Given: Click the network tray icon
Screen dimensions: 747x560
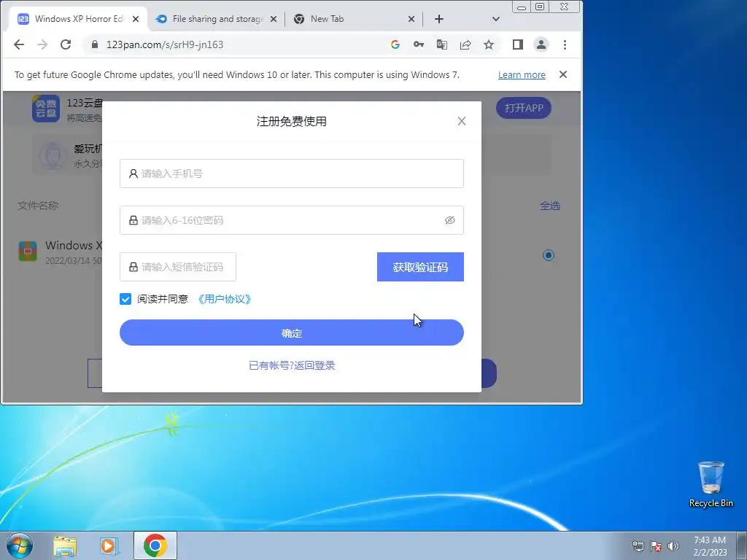Looking at the screenshot, I should pyautogui.click(x=638, y=546).
